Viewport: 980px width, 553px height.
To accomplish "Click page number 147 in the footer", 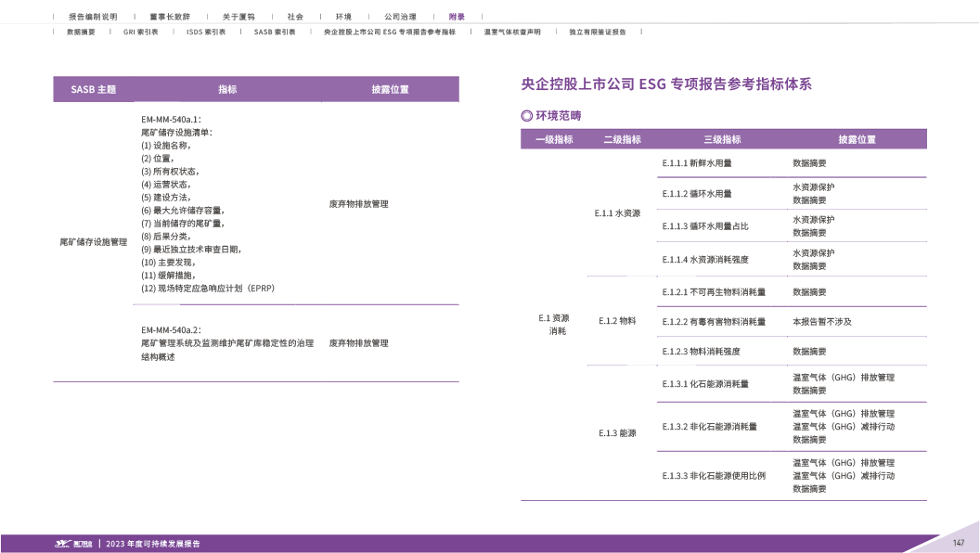I will point(959,543).
